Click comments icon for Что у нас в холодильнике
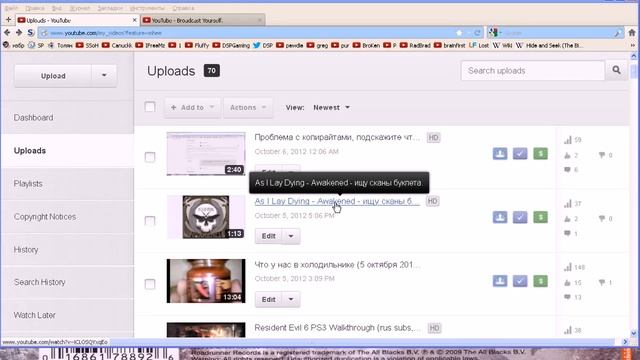This screenshot has width=640, height=360. 567,297
